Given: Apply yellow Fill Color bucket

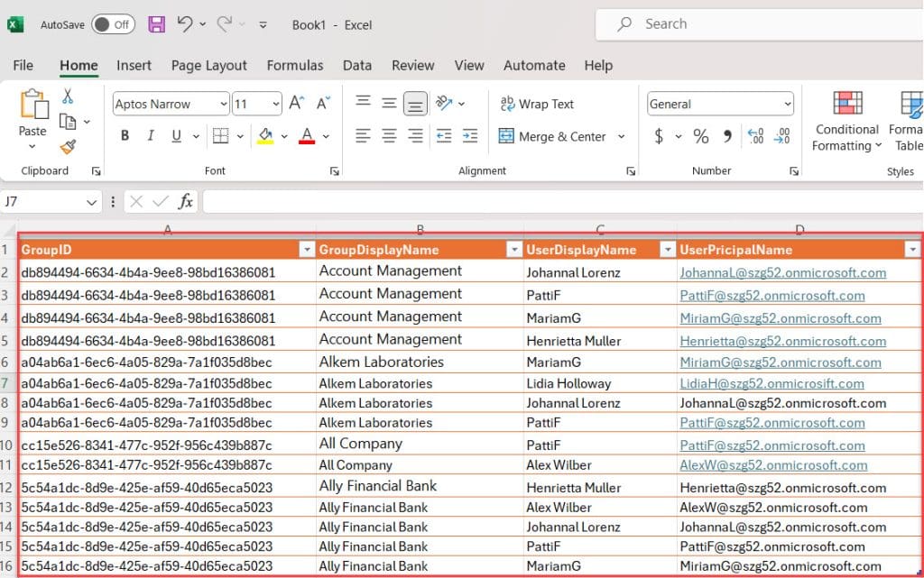Looking at the screenshot, I should (x=265, y=136).
